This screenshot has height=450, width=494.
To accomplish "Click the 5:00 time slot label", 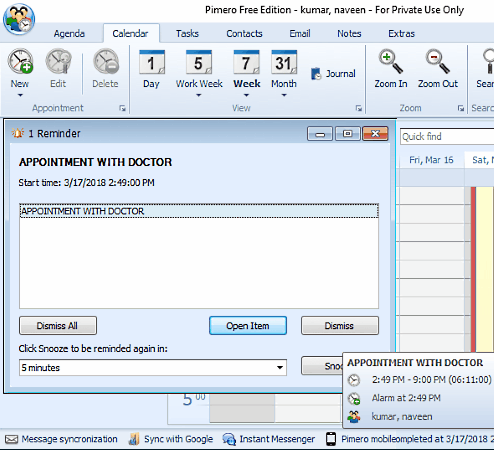I will click(194, 399).
